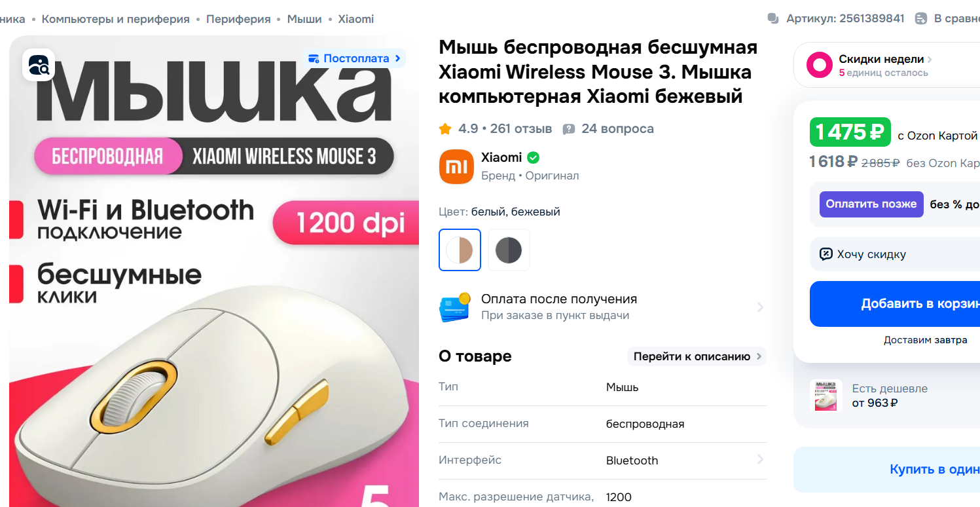Open the cheaper offer product thumbnail

tap(826, 395)
